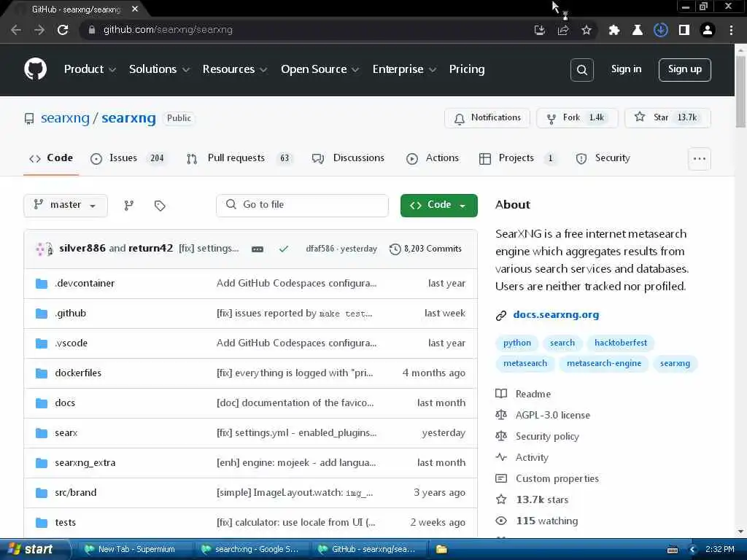
Task: Click the browser address bar URL
Action: 168,30
